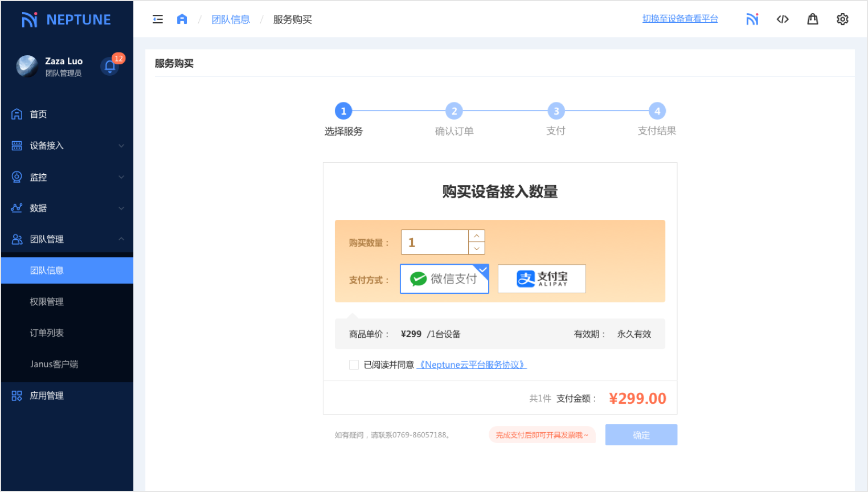This screenshot has height=492, width=868.
Task: Click the Neptune logo icon in top-right header
Action: tap(752, 19)
